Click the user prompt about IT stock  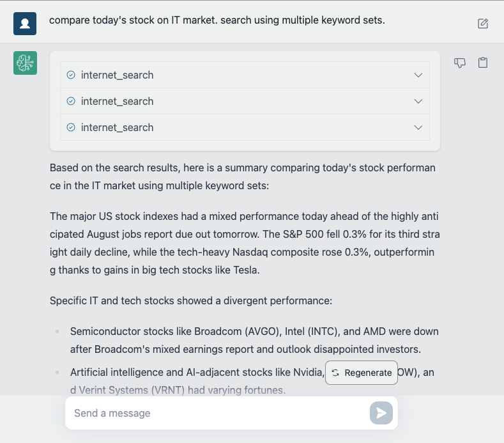217,20
